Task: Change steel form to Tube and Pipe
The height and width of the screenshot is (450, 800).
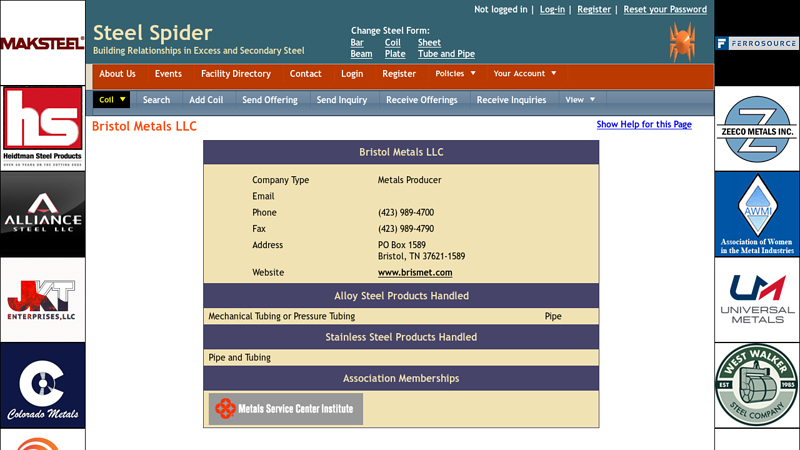Action: click(x=446, y=54)
